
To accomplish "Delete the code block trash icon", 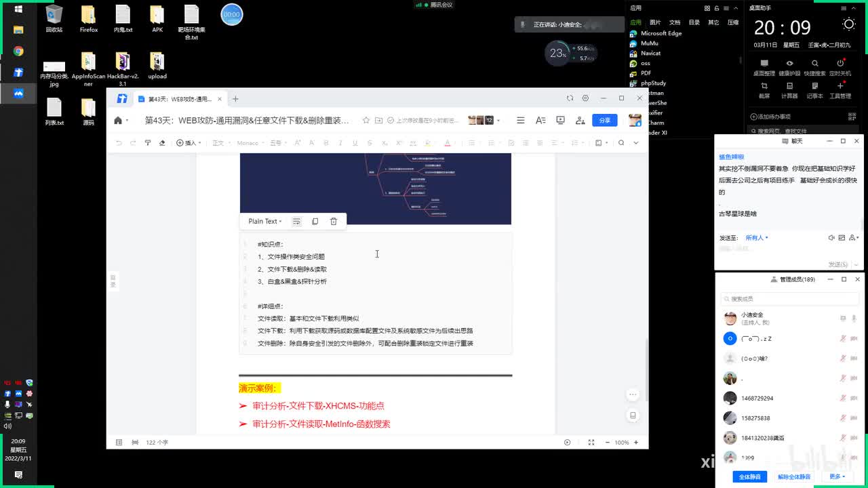I will [334, 221].
